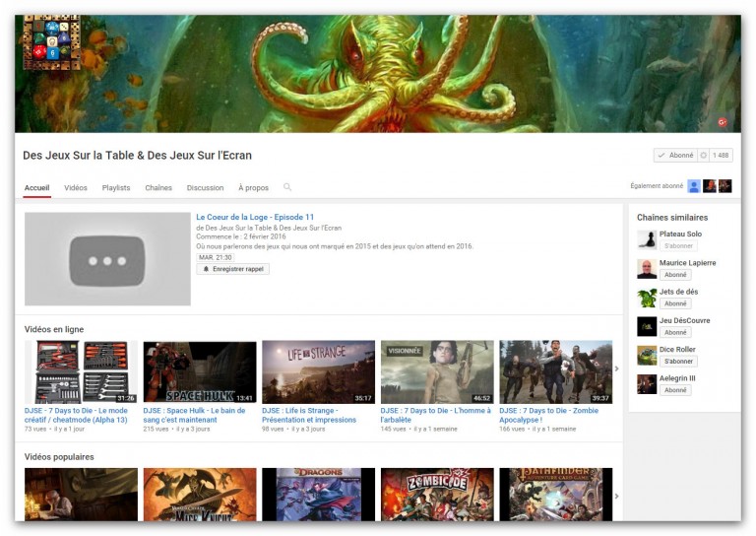Open the Mage Knight popular video thumbnail

click(200, 495)
